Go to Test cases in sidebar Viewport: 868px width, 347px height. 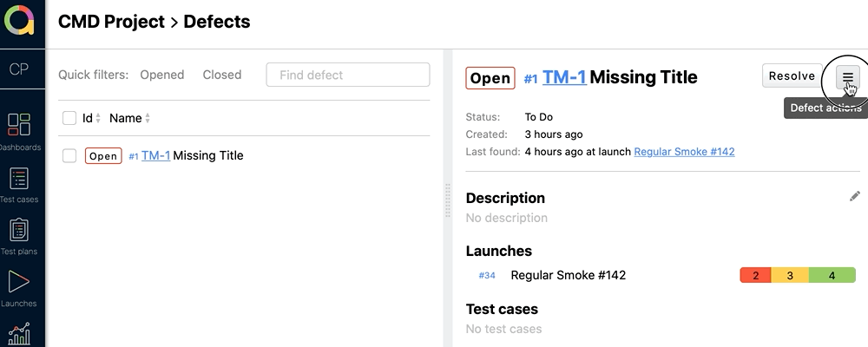pos(19,185)
